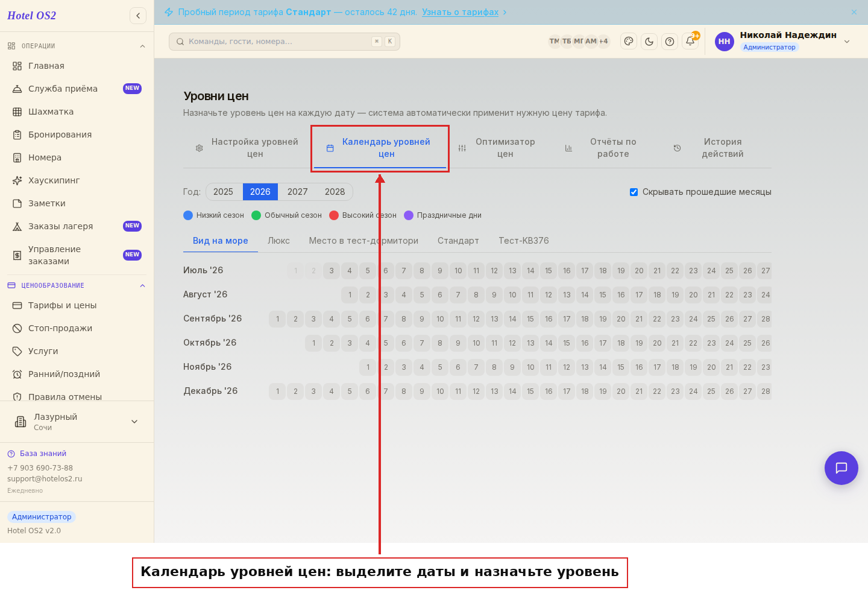Open user account menu chevron

[847, 42]
